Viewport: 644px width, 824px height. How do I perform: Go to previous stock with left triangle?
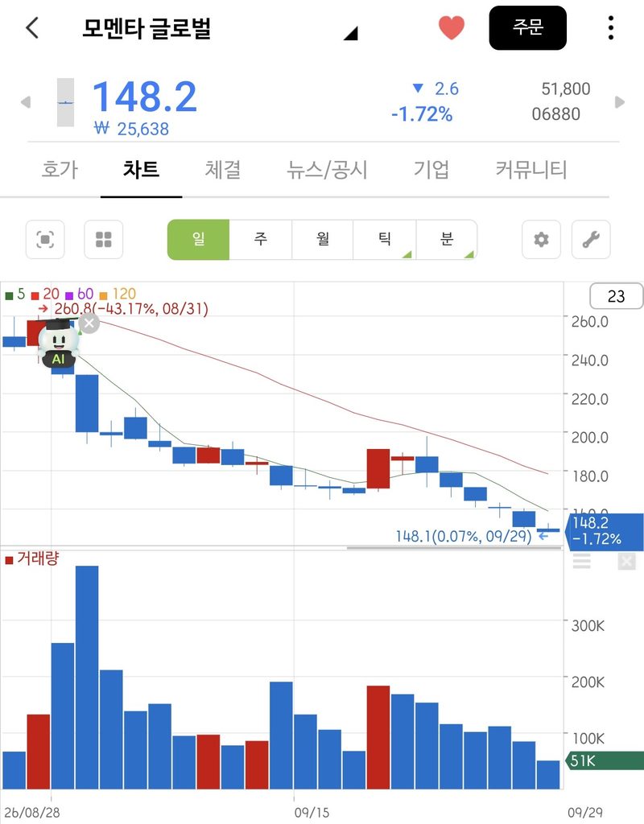(x=25, y=102)
